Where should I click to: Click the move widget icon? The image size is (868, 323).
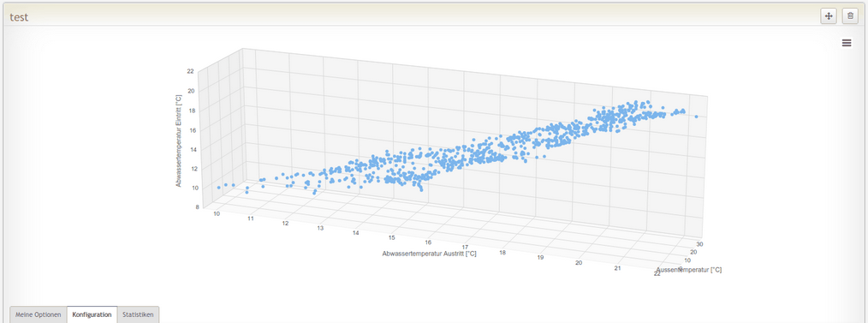(x=828, y=16)
